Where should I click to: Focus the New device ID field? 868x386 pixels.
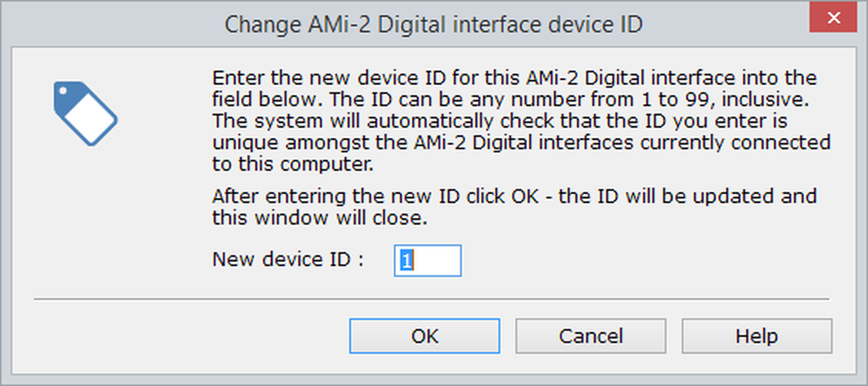pos(428,261)
